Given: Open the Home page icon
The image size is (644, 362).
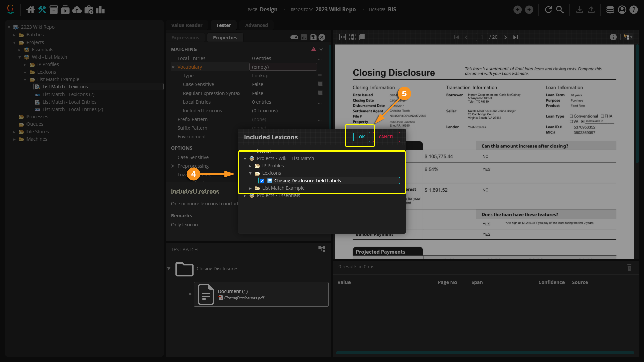Looking at the screenshot, I should [x=30, y=10].
